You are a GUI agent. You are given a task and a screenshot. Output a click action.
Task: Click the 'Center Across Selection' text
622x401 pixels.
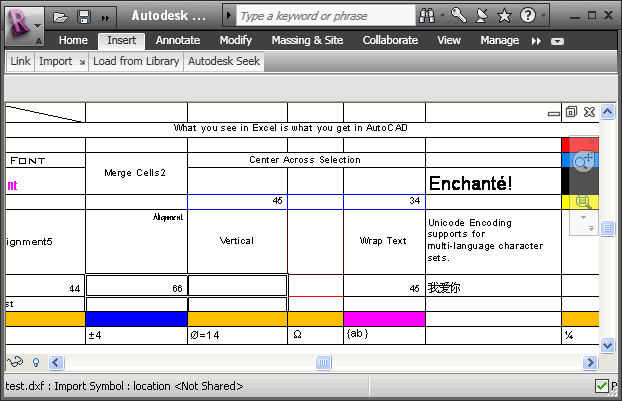(x=305, y=160)
